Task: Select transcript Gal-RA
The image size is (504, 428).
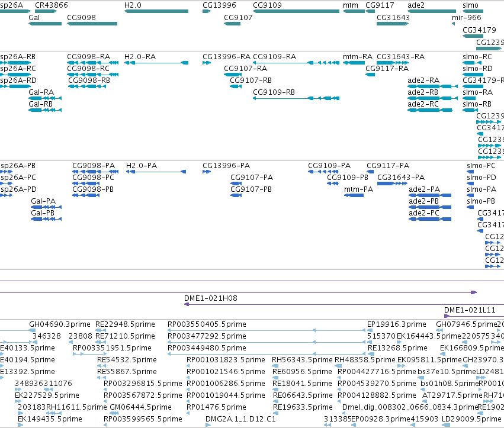Action: pyautogui.click(x=45, y=98)
